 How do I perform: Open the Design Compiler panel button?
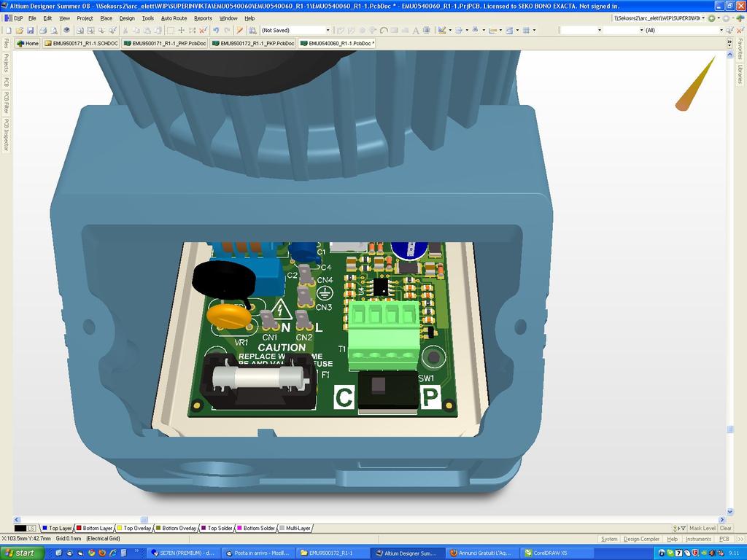point(641,539)
